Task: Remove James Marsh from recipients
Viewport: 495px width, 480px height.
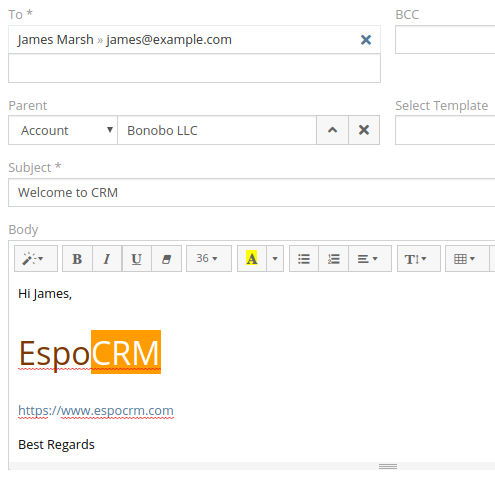Action: pos(366,40)
